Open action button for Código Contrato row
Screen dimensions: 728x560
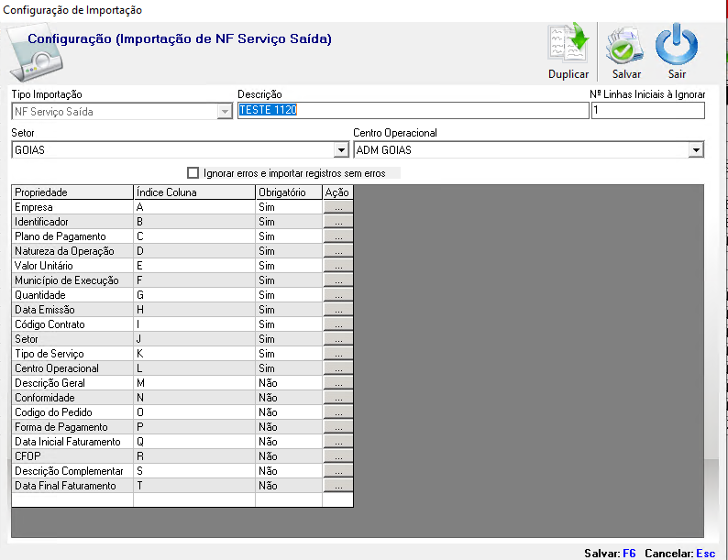(x=338, y=324)
